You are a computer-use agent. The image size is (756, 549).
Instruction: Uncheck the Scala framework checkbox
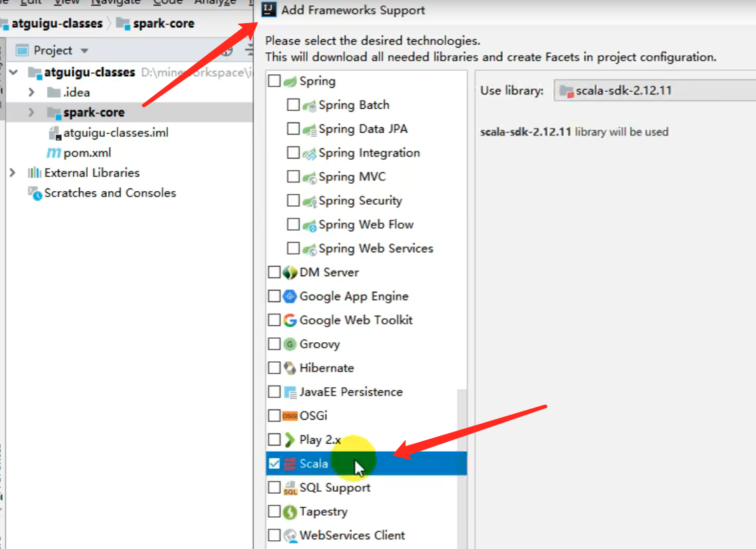pos(274,464)
